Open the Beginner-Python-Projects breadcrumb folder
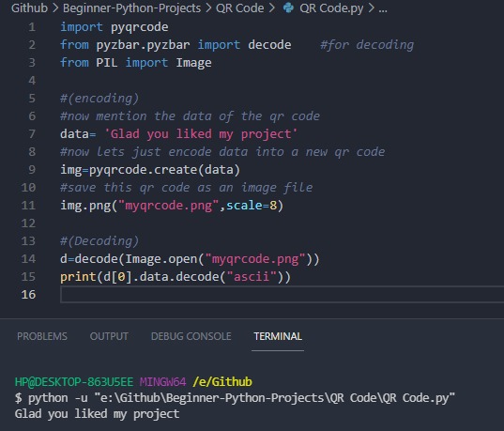504x431 pixels. [x=131, y=8]
